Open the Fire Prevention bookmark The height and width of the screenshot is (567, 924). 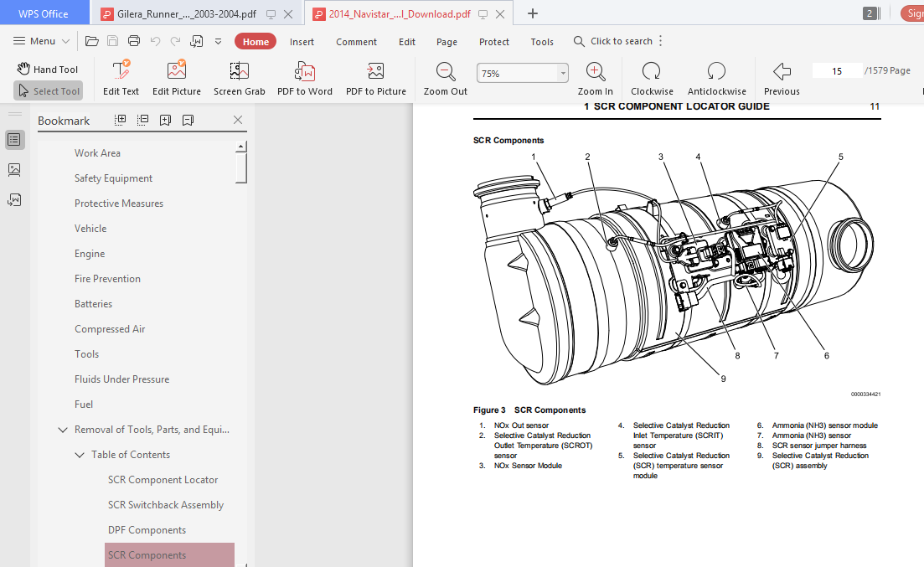107,279
